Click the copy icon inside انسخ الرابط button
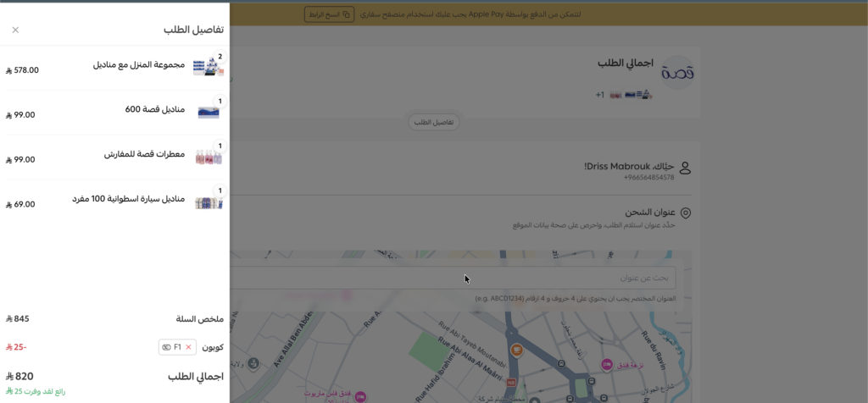The height and width of the screenshot is (403, 868). click(x=346, y=14)
